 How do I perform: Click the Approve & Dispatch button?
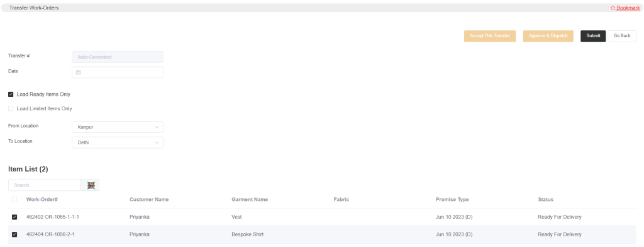pyautogui.click(x=548, y=36)
